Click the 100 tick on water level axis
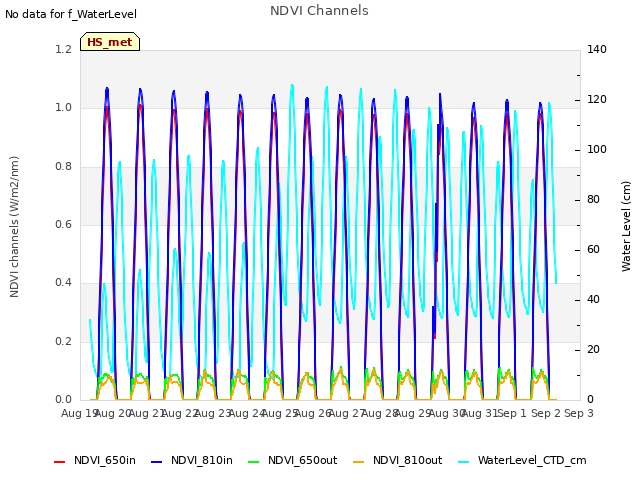This screenshot has height=480, width=640. 597,149
